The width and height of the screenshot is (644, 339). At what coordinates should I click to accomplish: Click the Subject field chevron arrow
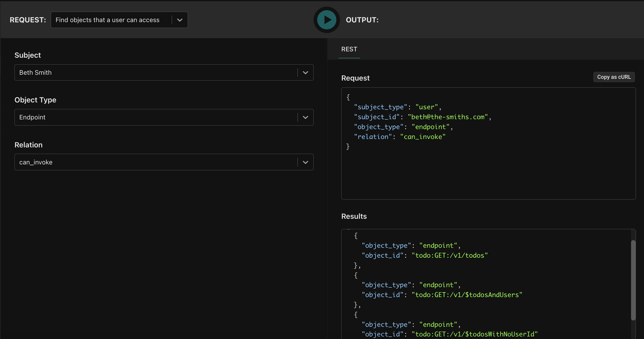pos(305,73)
